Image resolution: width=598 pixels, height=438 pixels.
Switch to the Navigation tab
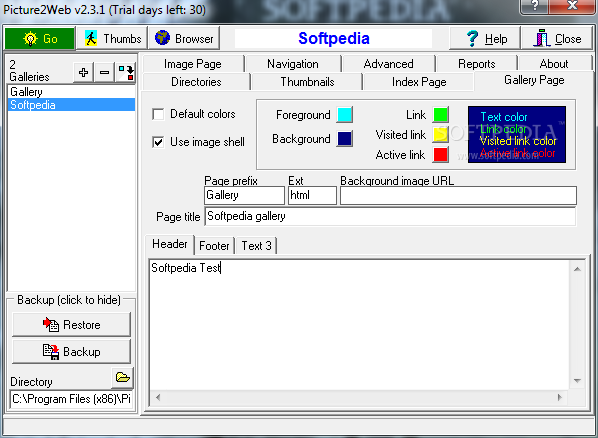293,64
